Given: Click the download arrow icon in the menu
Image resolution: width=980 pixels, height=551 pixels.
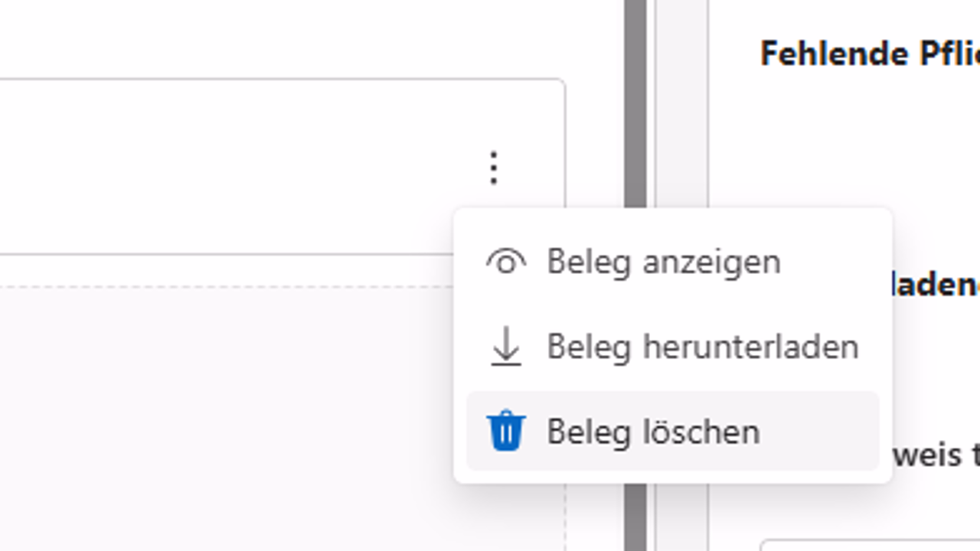Looking at the screenshot, I should pyautogui.click(x=506, y=347).
